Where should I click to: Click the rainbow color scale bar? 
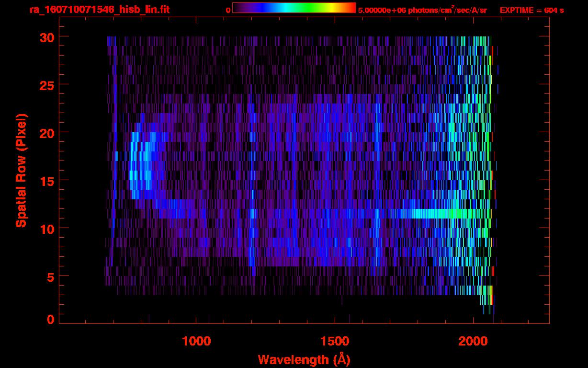[x=294, y=8]
